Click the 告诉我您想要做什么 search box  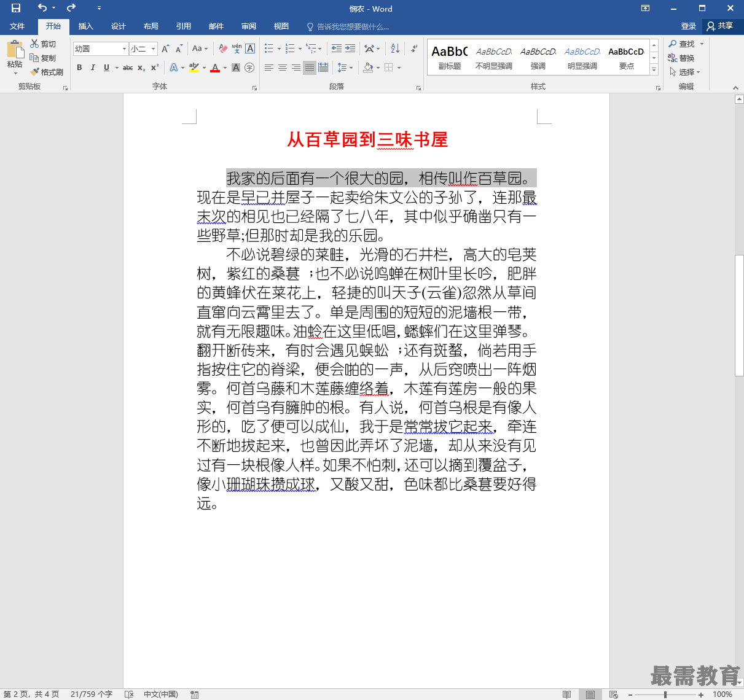(348, 27)
